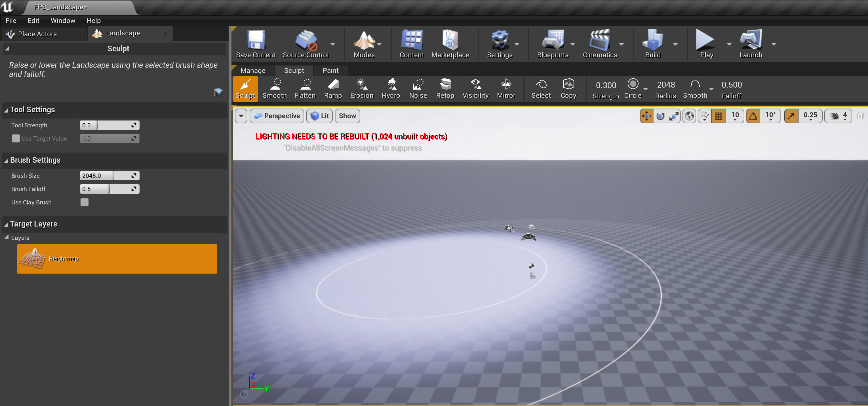Select the Mirror landscape tool

(x=506, y=88)
